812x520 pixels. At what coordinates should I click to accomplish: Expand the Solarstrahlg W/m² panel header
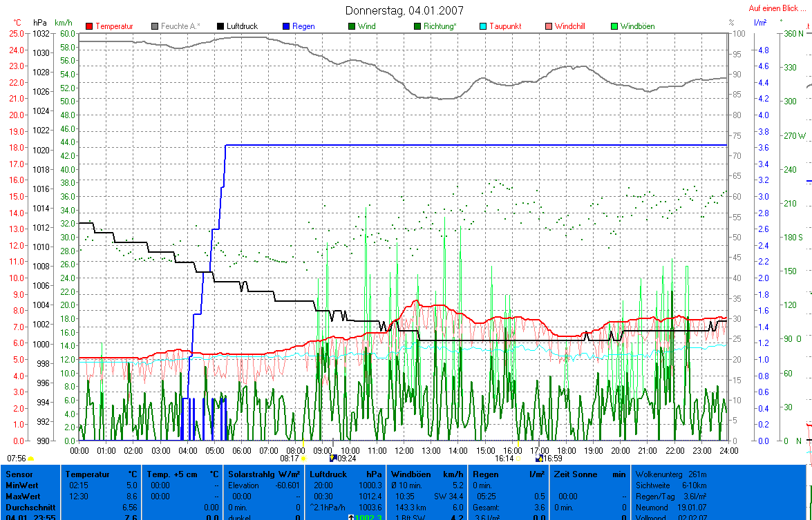pos(265,474)
